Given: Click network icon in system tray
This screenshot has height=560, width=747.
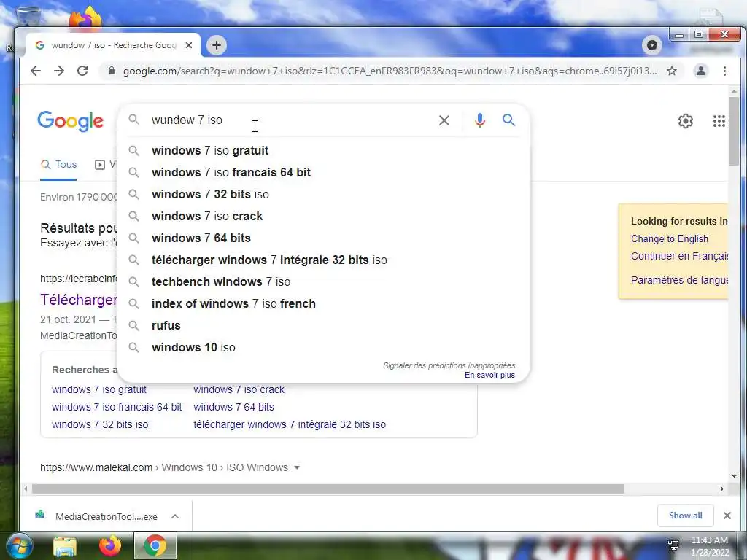Looking at the screenshot, I should coord(673,545).
